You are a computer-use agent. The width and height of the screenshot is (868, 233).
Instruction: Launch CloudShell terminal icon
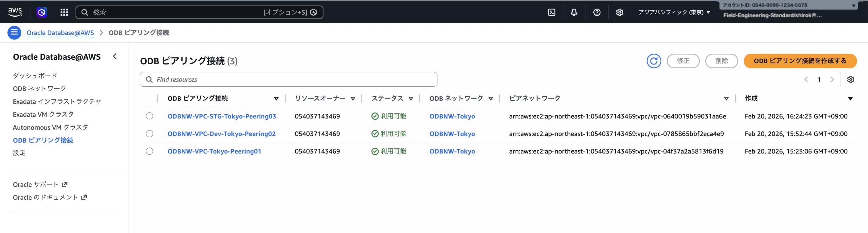551,12
